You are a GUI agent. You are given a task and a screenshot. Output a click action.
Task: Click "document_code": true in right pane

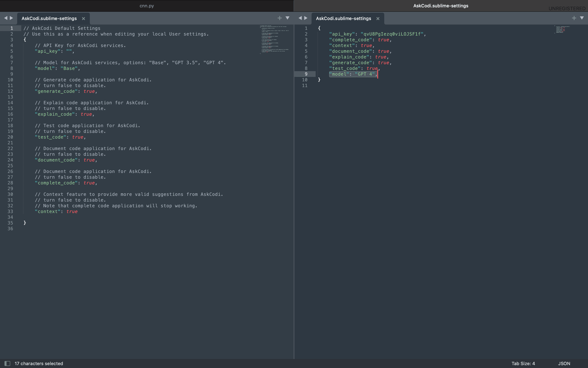click(x=360, y=51)
